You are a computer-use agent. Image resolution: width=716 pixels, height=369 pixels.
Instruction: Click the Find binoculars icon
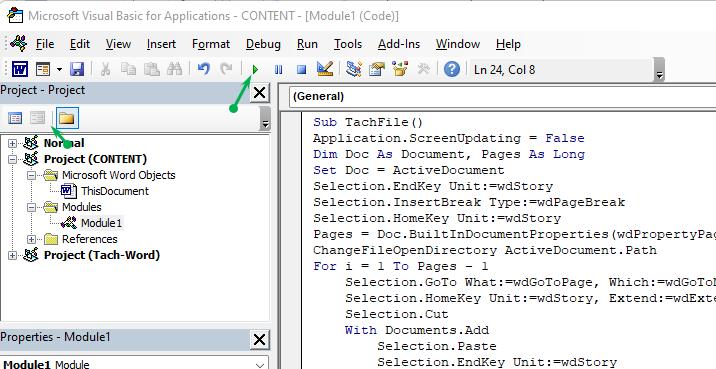174,69
